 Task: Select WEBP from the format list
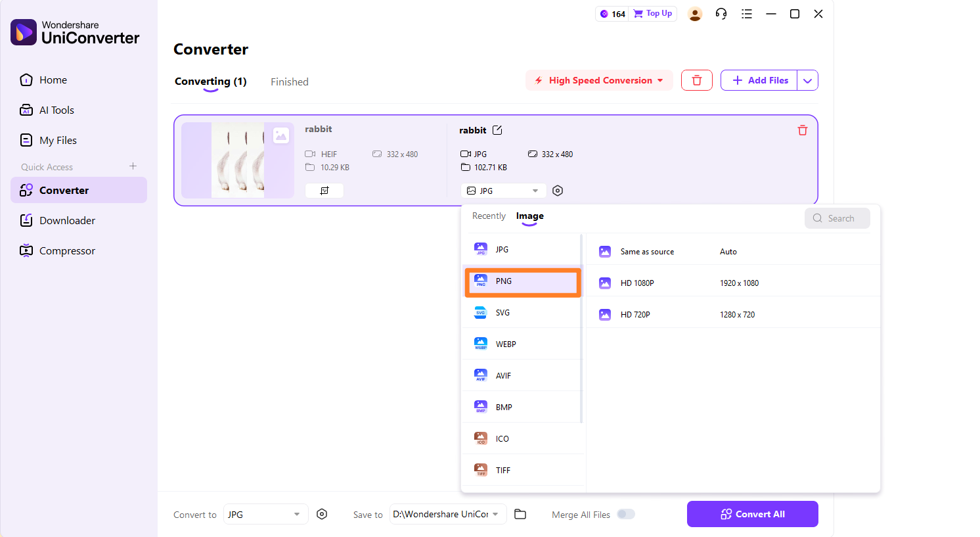click(506, 344)
